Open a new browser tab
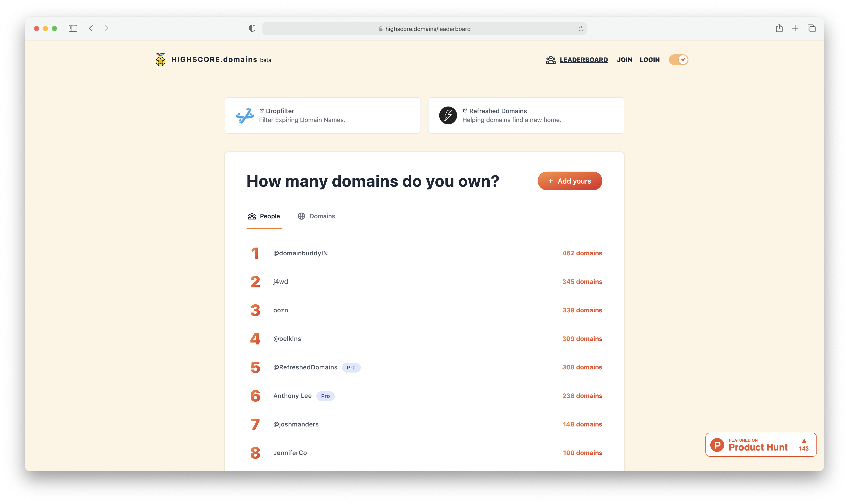Viewport: 849px width, 504px height. pyautogui.click(x=795, y=29)
